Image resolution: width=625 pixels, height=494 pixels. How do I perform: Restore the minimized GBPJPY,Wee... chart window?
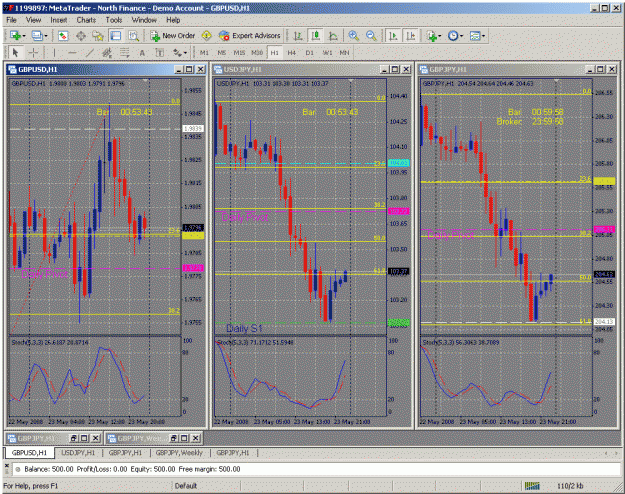[174, 438]
